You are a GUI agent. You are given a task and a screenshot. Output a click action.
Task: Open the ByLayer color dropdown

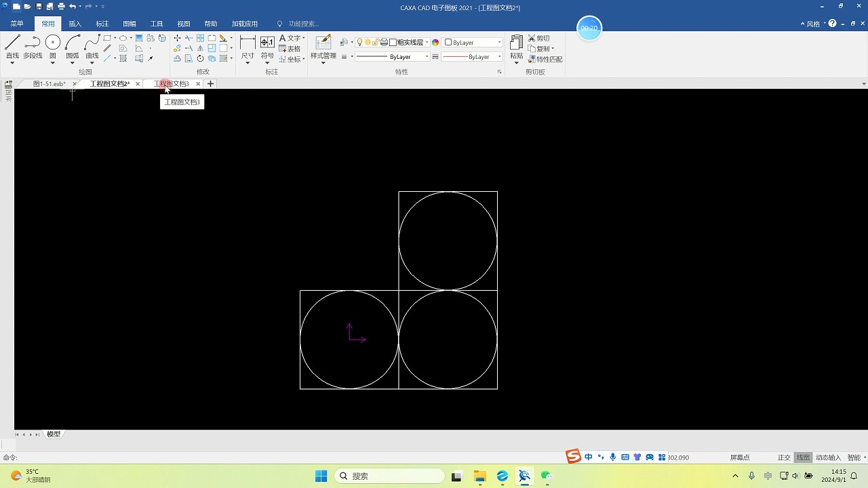(473, 42)
